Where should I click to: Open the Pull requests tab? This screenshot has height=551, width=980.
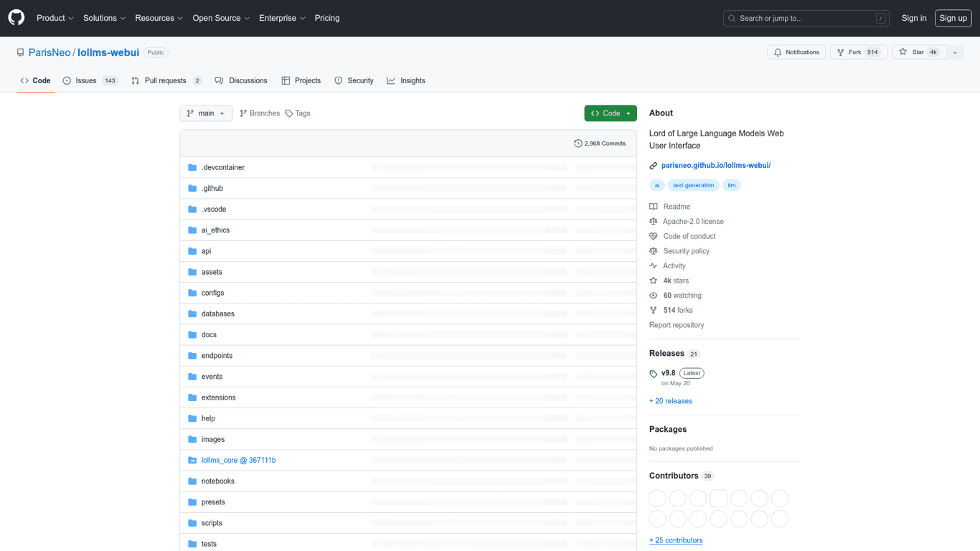[166, 81]
